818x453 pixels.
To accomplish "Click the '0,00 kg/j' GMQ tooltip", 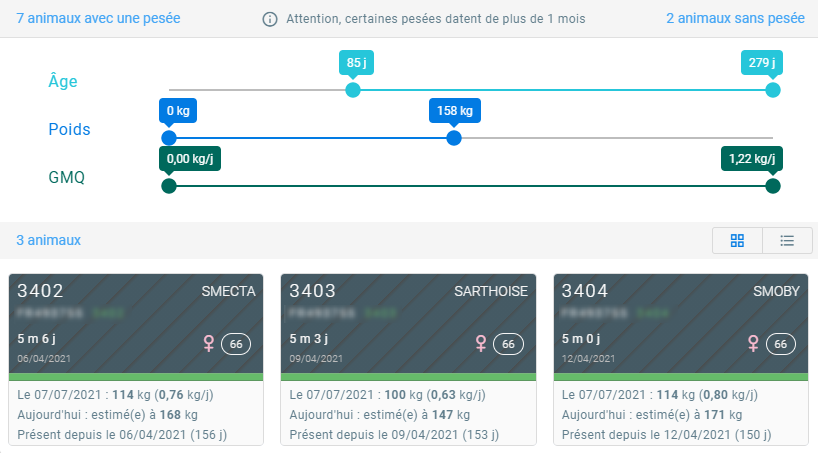I will 190,159.
